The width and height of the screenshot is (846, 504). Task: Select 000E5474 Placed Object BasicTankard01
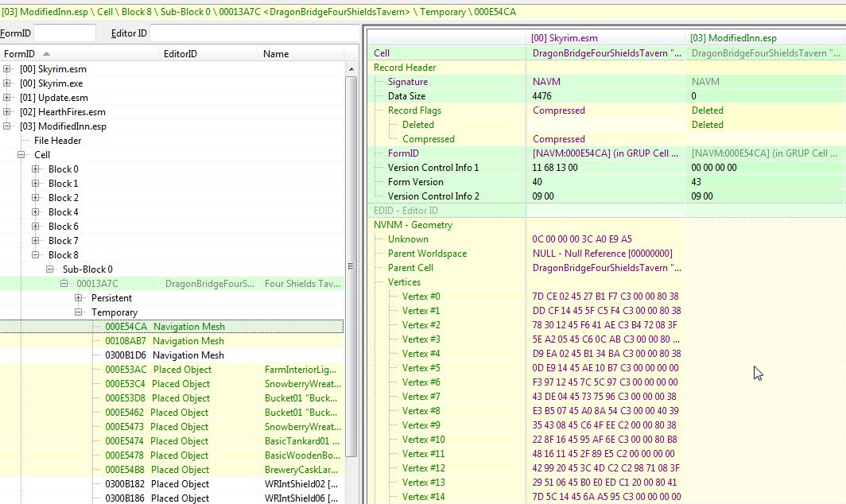(x=172, y=441)
